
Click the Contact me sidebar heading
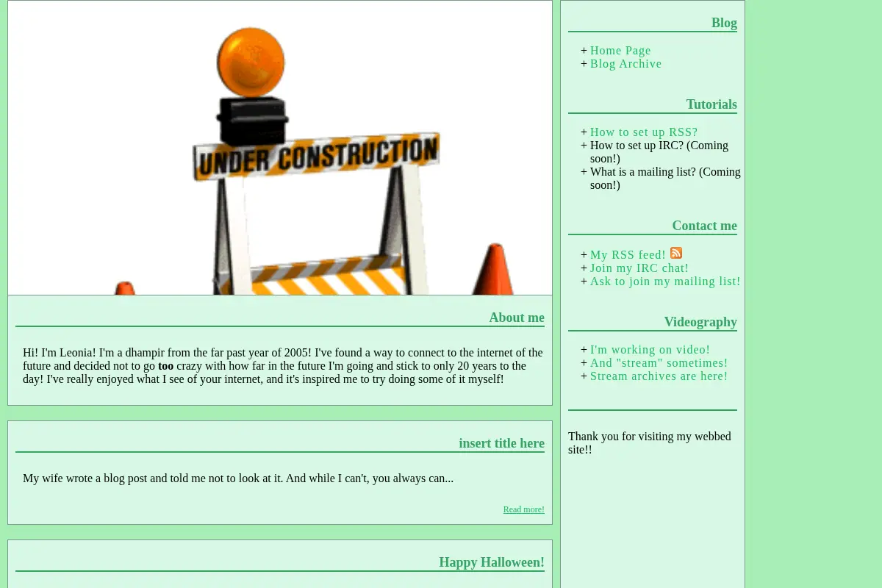704,226
